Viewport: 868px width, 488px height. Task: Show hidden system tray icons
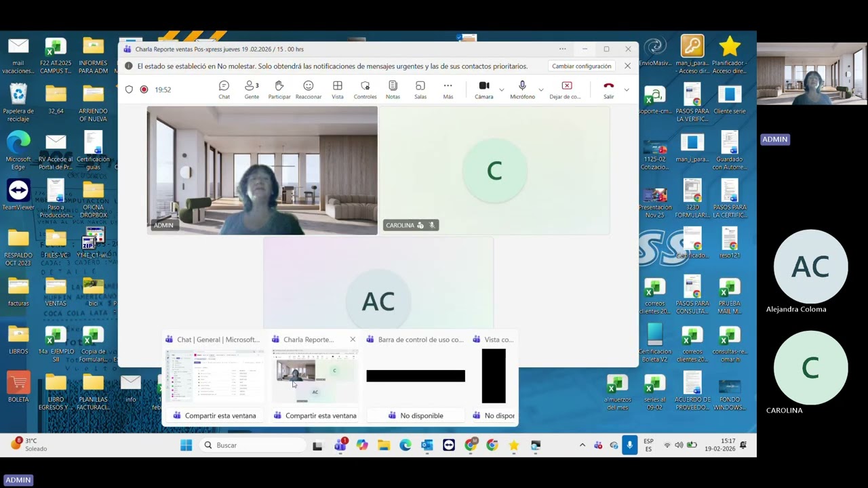[x=582, y=445]
